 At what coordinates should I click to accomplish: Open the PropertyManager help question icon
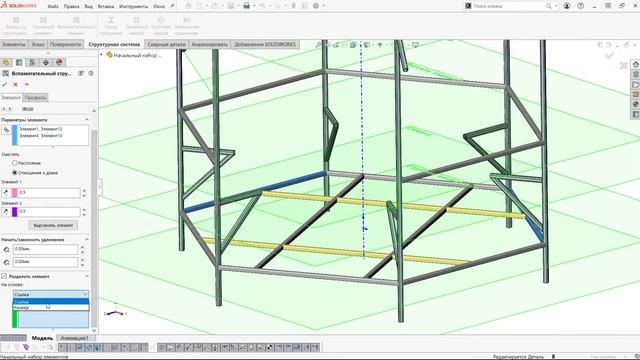(x=91, y=73)
